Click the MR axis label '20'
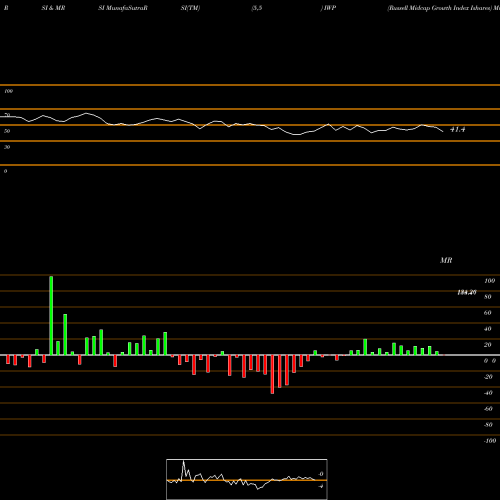The width and height of the screenshot is (500, 500). point(488,345)
